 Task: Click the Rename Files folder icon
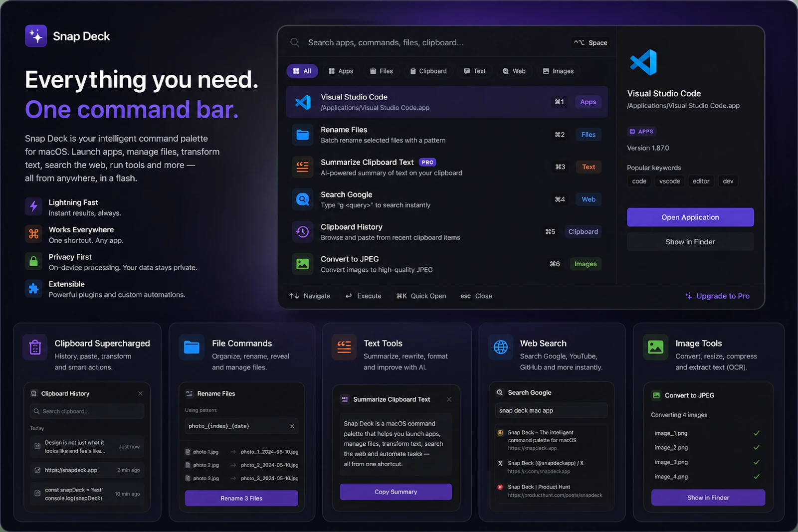[x=303, y=135]
